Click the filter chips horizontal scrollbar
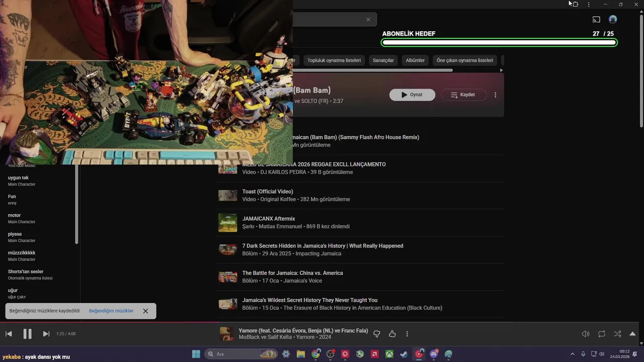The image size is (644, 362). click(372, 70)
